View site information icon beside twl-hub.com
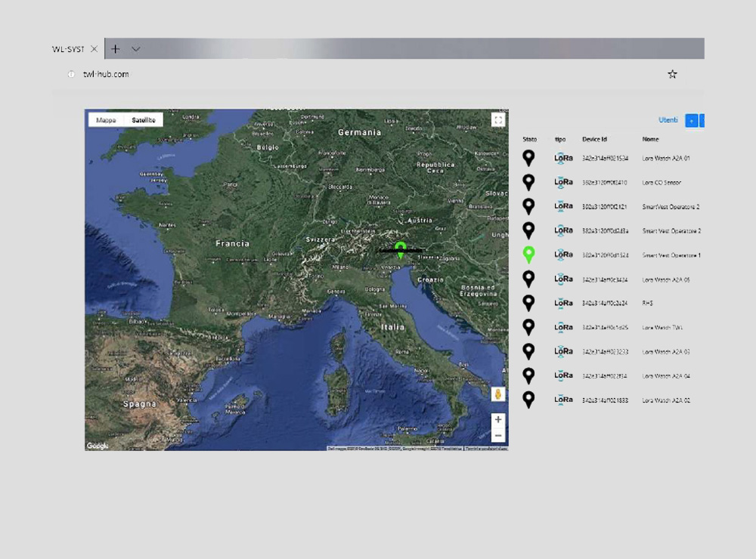 (x=71, y=74)
